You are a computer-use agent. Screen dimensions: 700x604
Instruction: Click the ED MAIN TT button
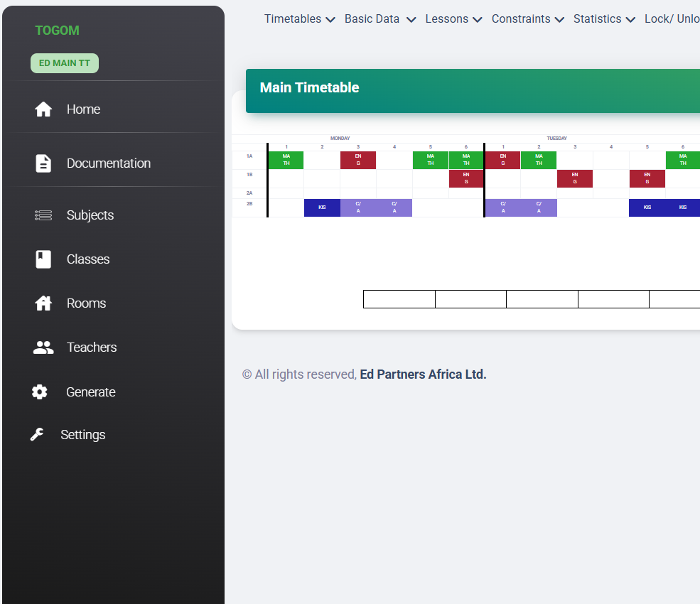click(64, 63)
